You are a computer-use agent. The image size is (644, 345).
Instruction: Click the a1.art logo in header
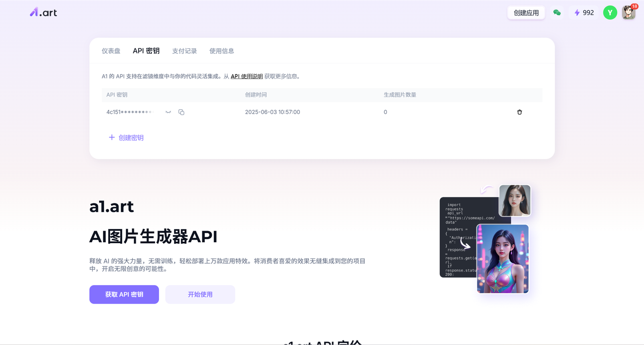(x=43, y=12)
